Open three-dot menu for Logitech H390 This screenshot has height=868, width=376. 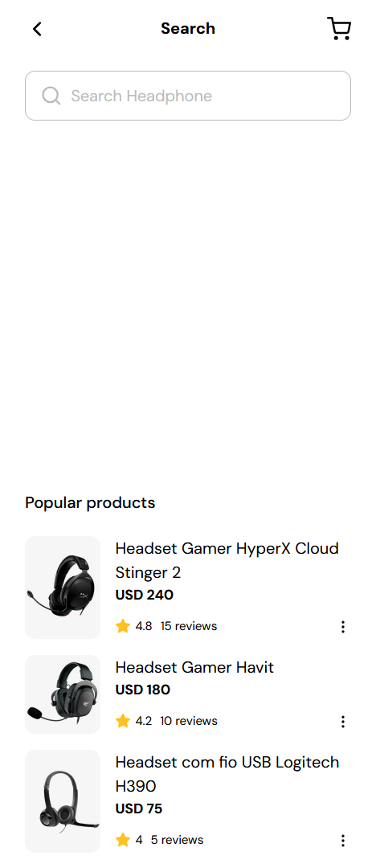[x=343, y=841]
